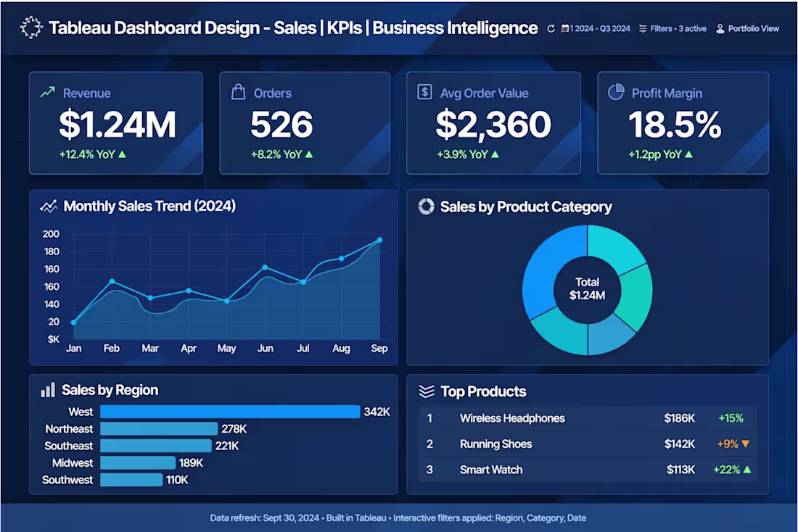Click the orange down arrow beside +9%
The height and width of the screenshot is (532, 798).
pos(746,444)
